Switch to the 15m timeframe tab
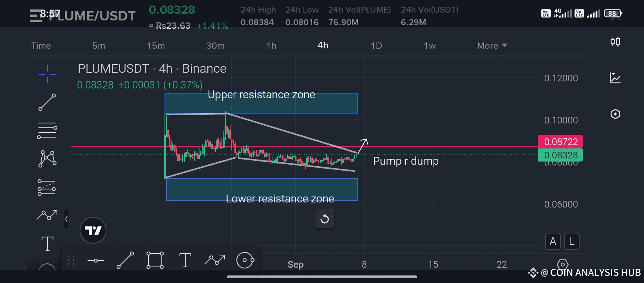The width and height of the screenshot is (644, 283). click(x=156, y=46)
